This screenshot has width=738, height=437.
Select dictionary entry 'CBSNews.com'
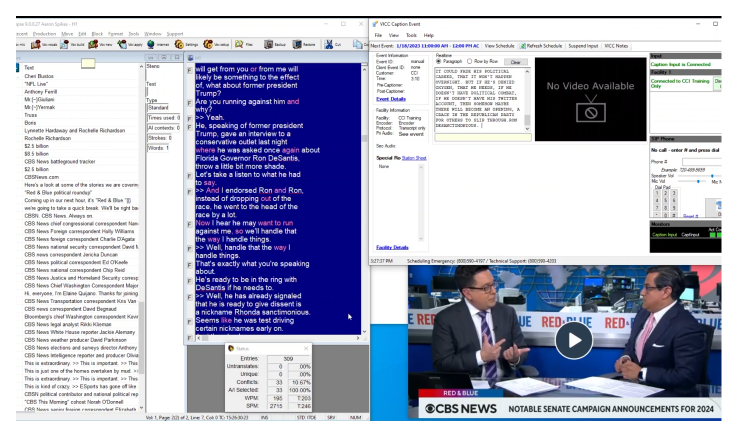tap(41, 177)
